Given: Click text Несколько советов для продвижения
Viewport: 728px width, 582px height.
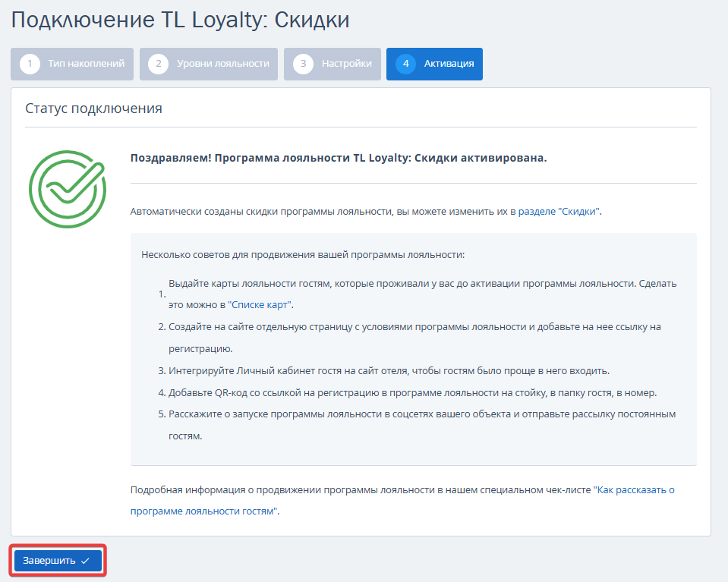Looking at the screenshot, I should pos(303,255).
